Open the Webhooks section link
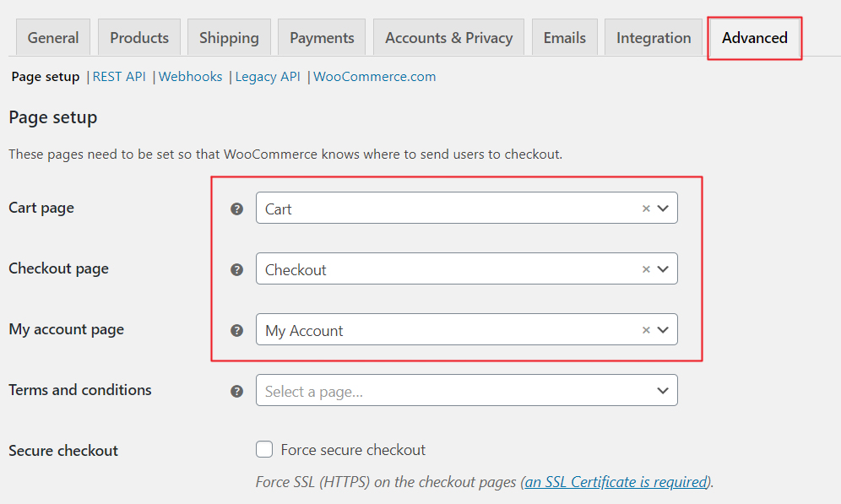Screen dimensions: 841x504 [190, 77]
